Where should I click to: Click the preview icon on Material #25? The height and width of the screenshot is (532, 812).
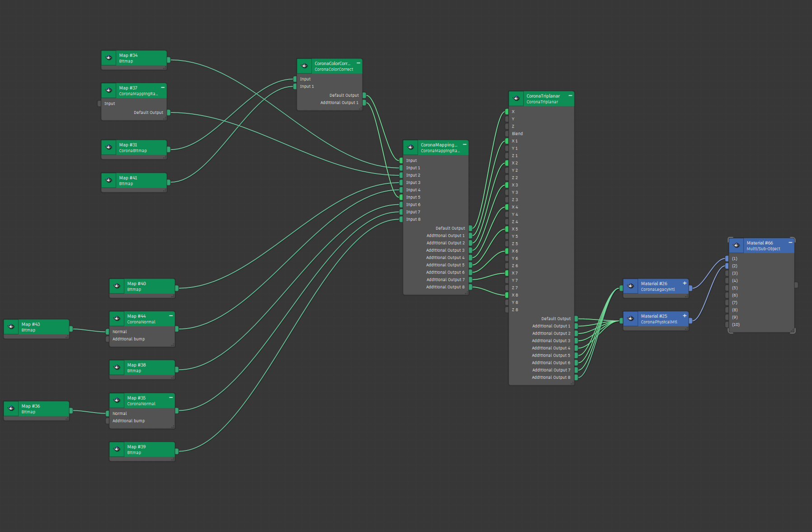[630, 319]
